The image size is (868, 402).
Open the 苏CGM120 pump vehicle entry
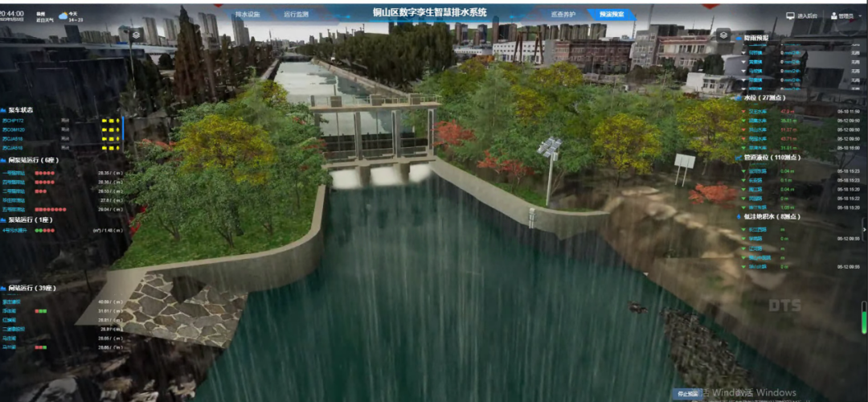(14, 129)
